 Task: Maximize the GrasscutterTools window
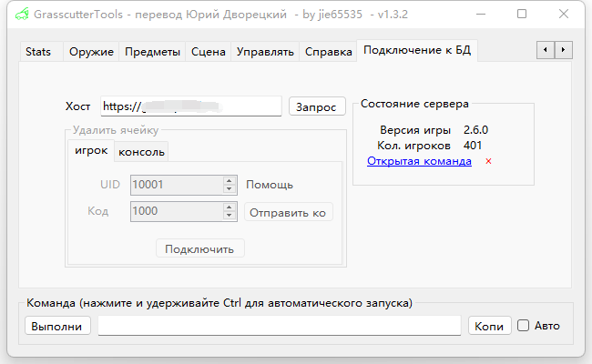click(522, 15)
